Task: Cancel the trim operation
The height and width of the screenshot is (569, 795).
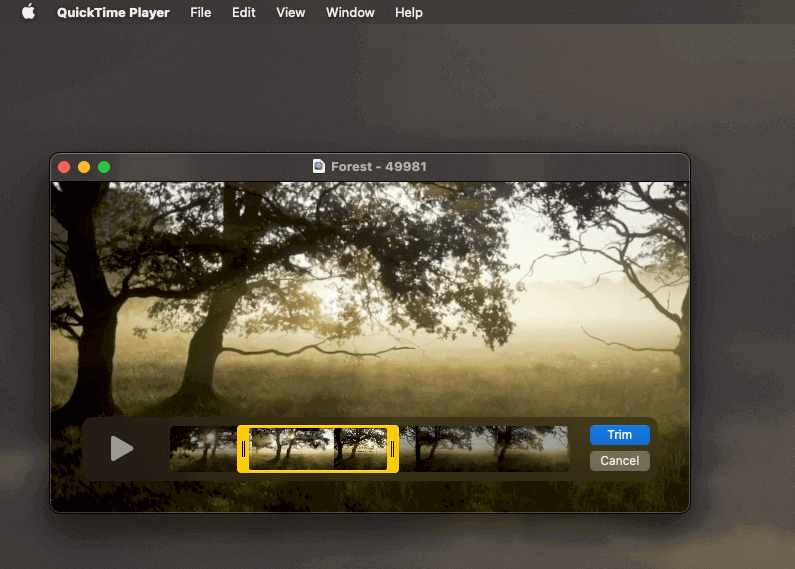Action: point(620,460)
